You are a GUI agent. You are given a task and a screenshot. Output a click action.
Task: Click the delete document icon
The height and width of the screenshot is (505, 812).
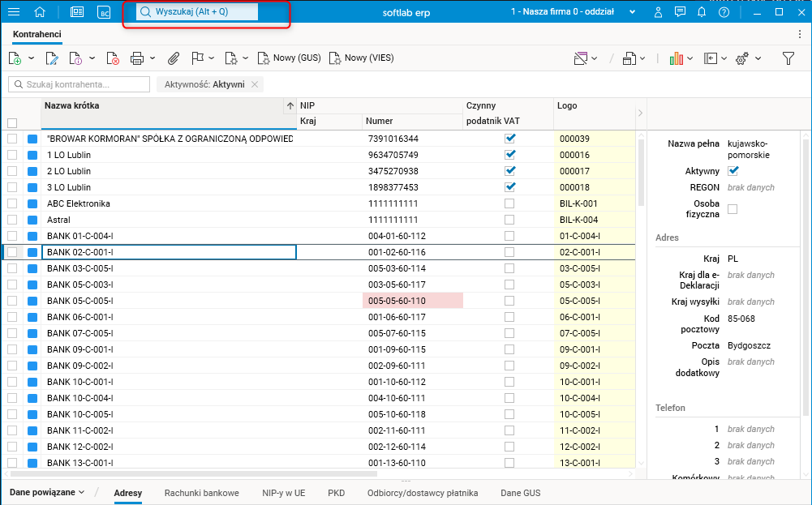[x=113, y=58]
